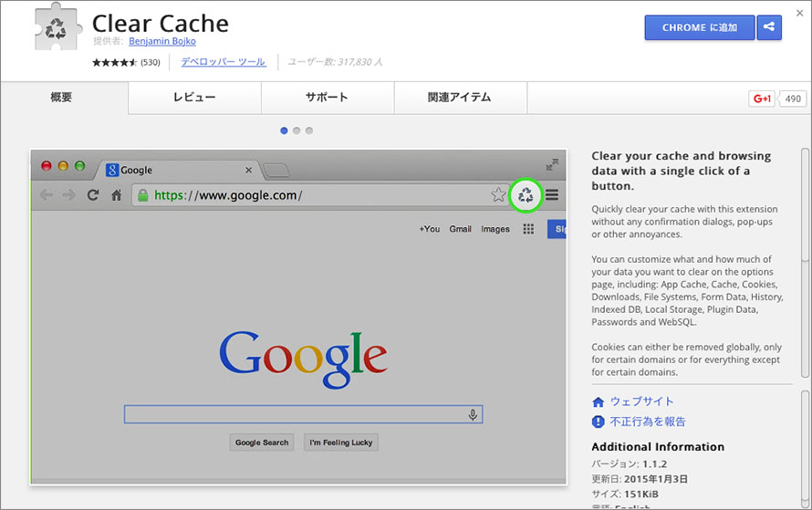812x510 pixels.
Task: Close the extension detail overlay
Action: 799,13
